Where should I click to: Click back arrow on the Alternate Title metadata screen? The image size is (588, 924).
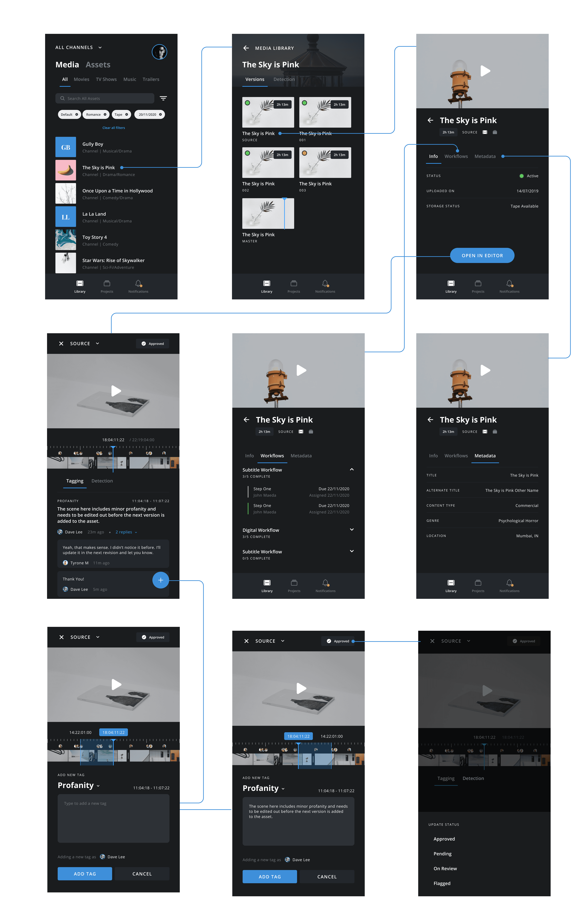point(430,419)
